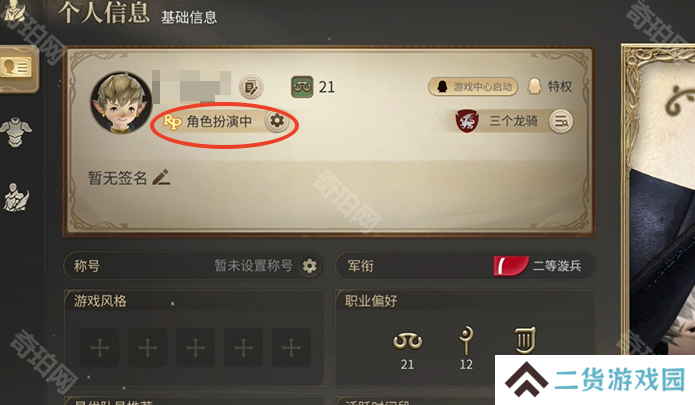This screenshot has width=695, height=405.
Task: Edit signature with the pencil icon
Action: [161, 177]
